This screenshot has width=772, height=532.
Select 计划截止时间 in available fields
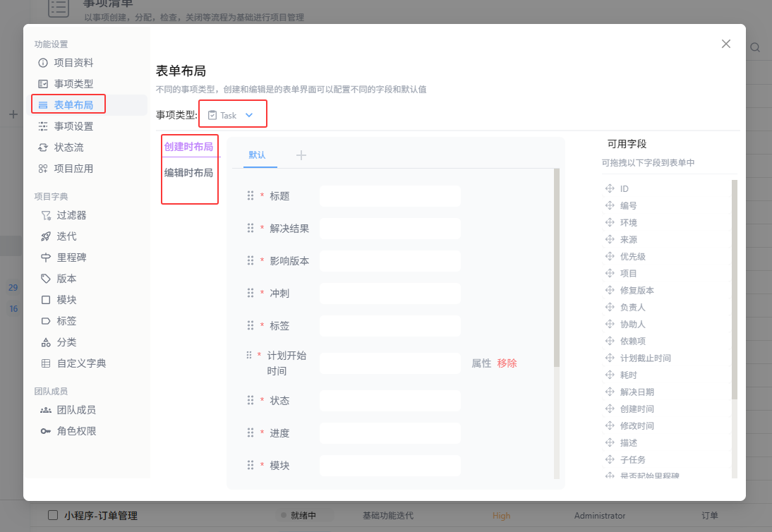[x=646, y=358]
